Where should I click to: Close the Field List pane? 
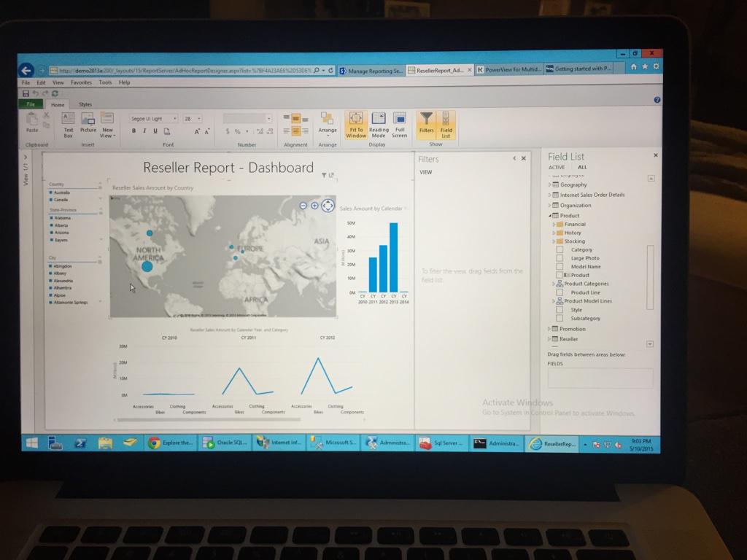pos(656,155)
